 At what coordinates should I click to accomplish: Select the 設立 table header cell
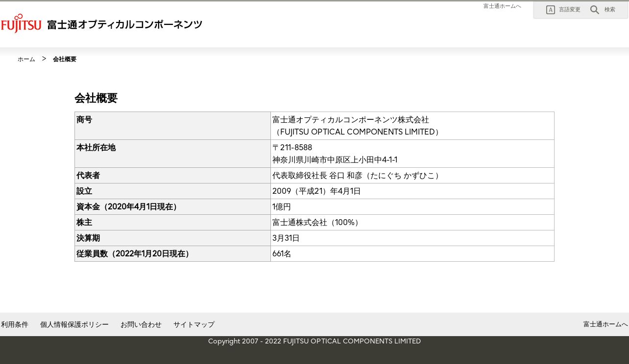click(x=172, y=191)
